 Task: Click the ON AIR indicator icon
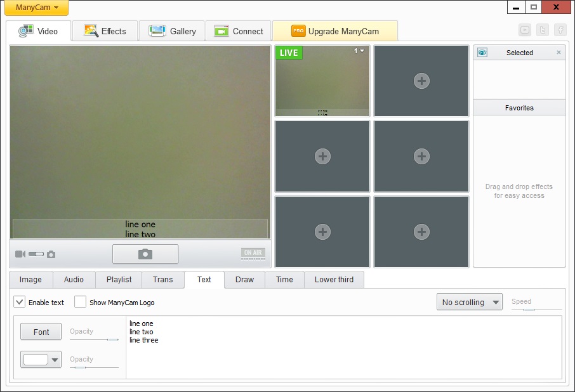[253, 254]
